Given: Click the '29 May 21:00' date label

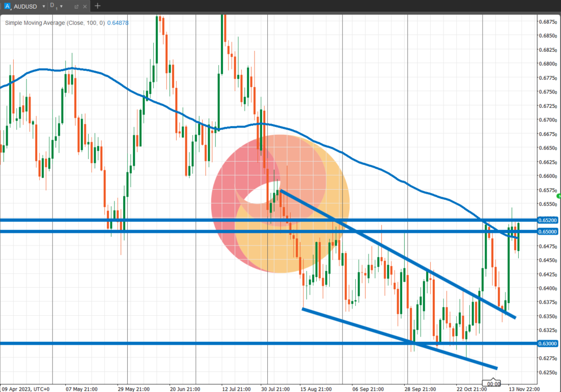Looking at the screenshot, I should point(133,389).
